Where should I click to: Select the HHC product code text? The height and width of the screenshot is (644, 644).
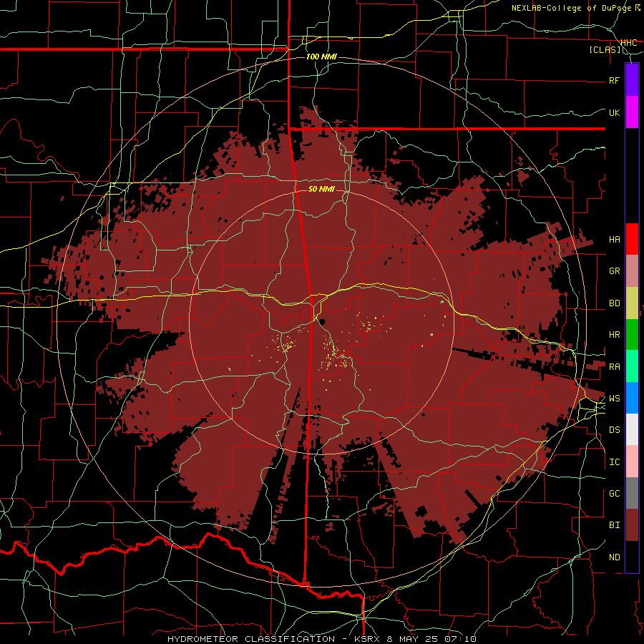pos(628,43)
